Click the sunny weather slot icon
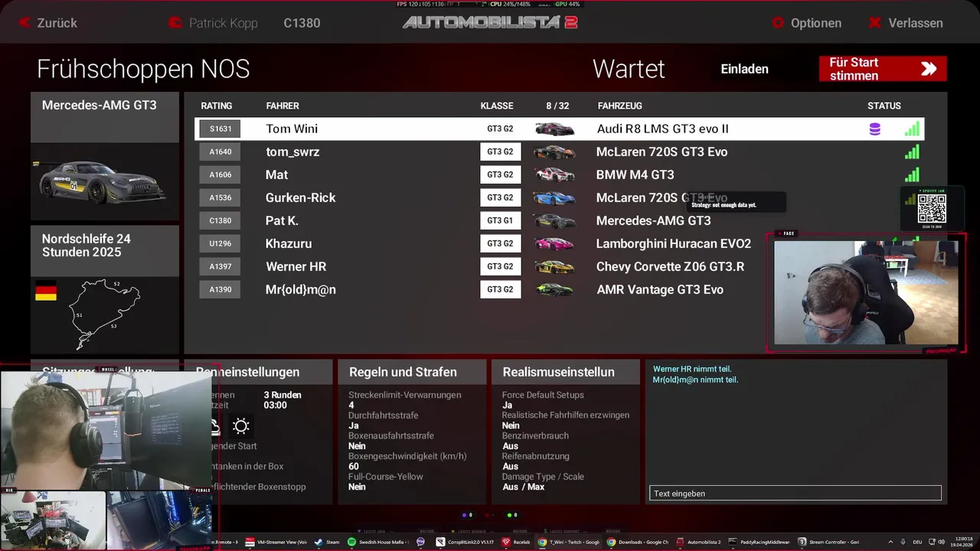Viewport: 980px width, 551px height. (241, 426)
